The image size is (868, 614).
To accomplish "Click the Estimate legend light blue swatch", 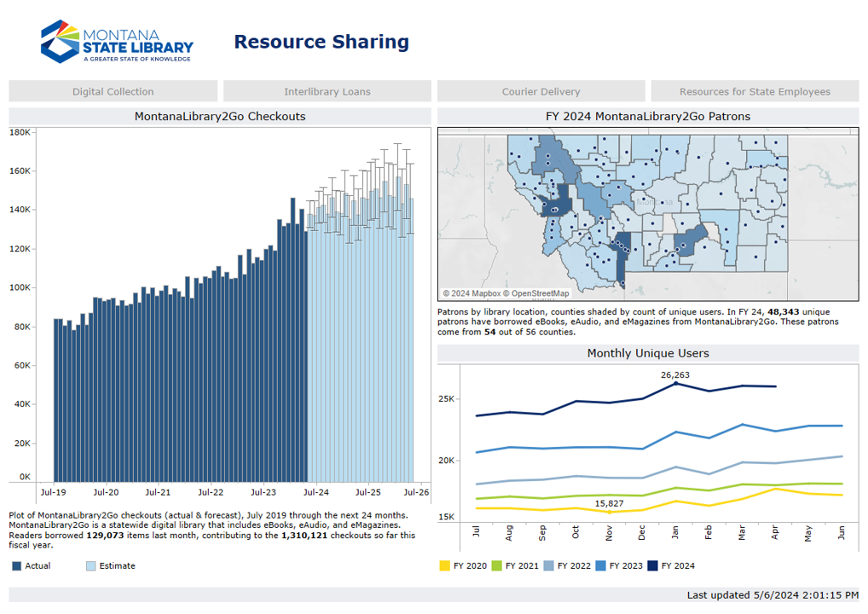I will tap(91, 565).
